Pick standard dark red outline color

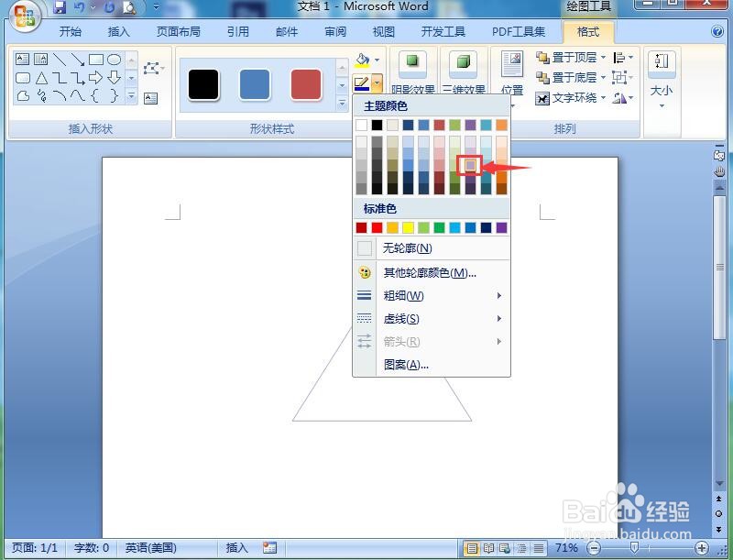point(361,227)
